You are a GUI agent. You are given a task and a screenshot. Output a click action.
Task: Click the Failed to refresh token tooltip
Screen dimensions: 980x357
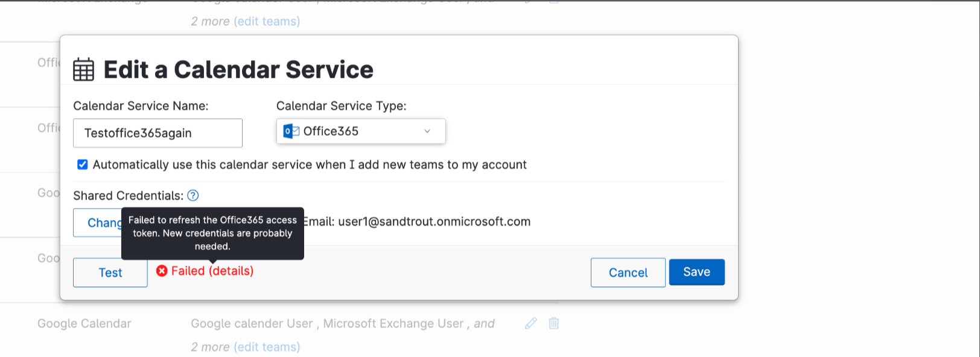[212, 233]
